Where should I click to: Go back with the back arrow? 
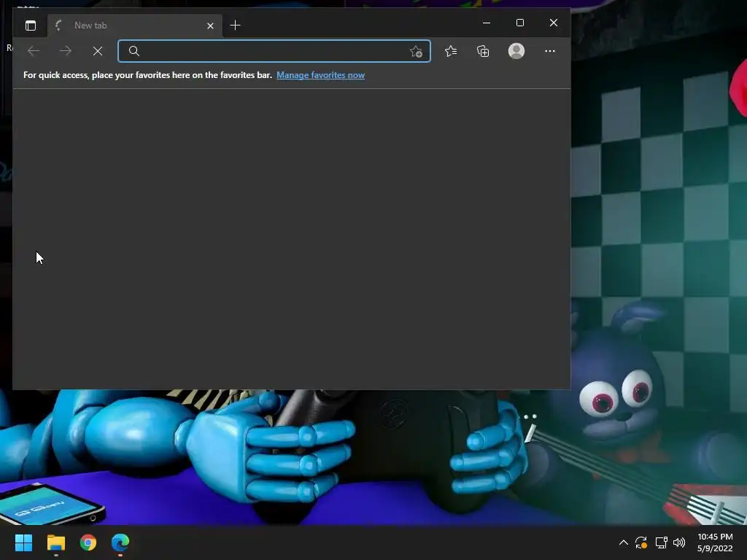pyautogui.click(x=34, y=51)
